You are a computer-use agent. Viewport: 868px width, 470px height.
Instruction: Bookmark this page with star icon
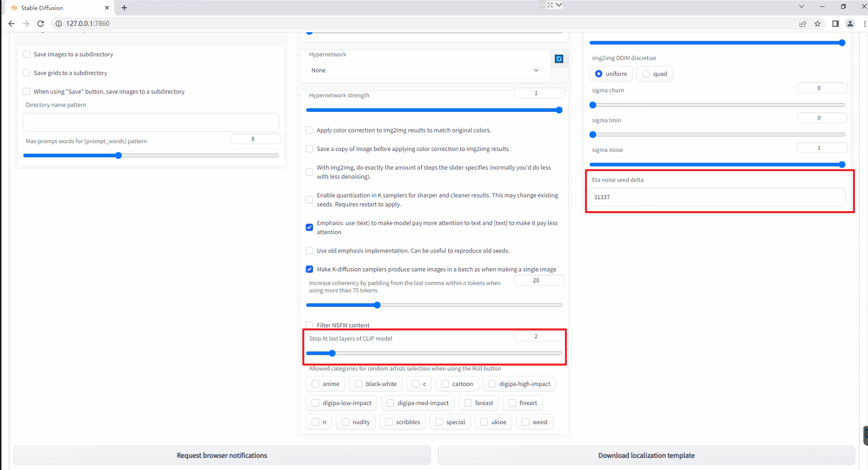click(817, 23)
